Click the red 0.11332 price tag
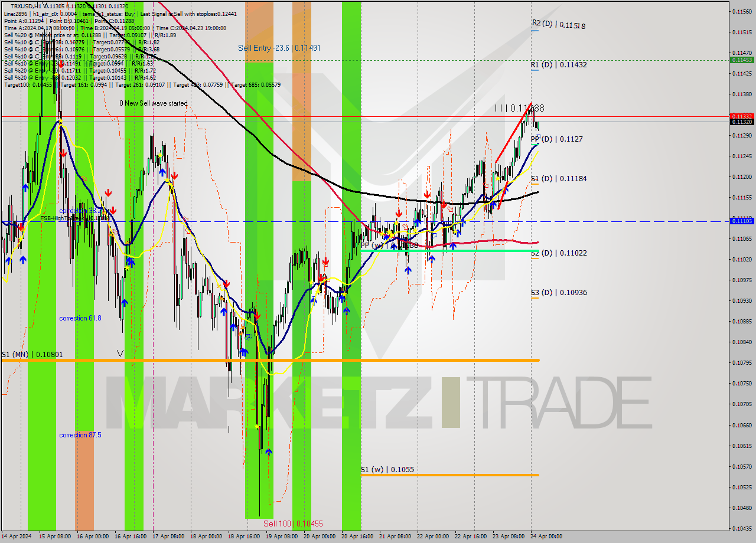The height and width of the screenshot is (543, 756). point(742,116)
